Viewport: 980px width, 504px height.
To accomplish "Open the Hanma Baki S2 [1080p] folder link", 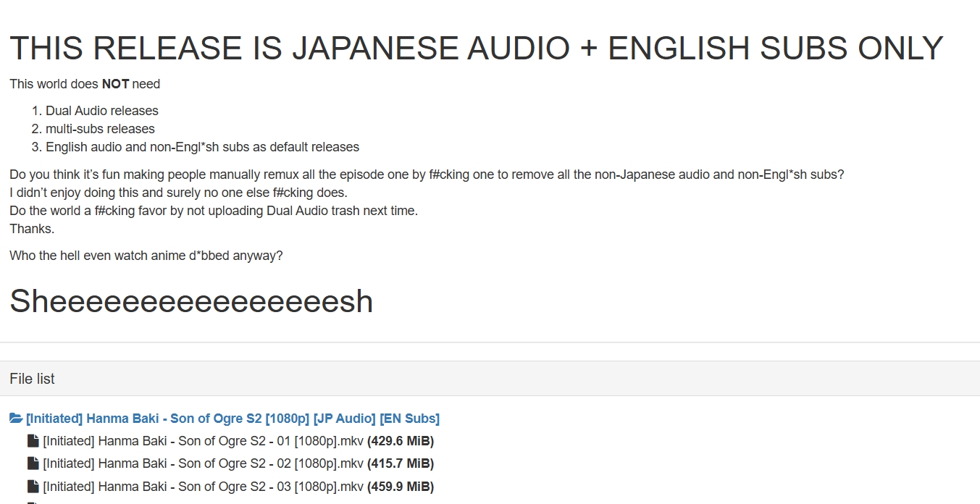I will click(x=233, y=419).
